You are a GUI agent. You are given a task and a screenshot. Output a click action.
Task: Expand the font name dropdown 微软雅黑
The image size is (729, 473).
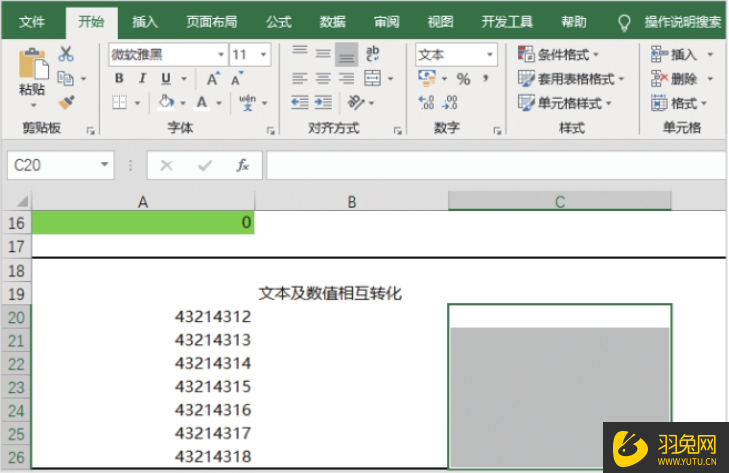(221, 54)
